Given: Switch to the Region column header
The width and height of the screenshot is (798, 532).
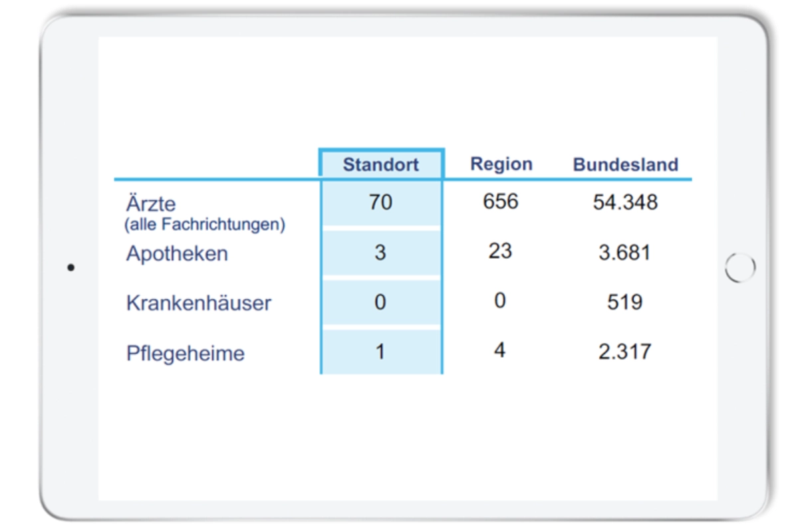Looking at the screenshot, I should pos(501,164).
